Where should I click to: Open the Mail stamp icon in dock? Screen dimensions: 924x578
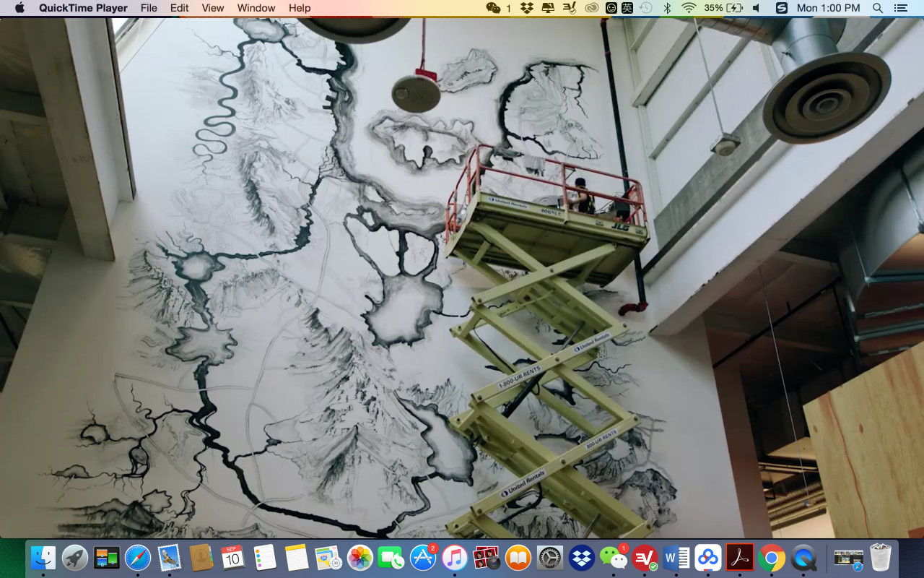[170, 558]
